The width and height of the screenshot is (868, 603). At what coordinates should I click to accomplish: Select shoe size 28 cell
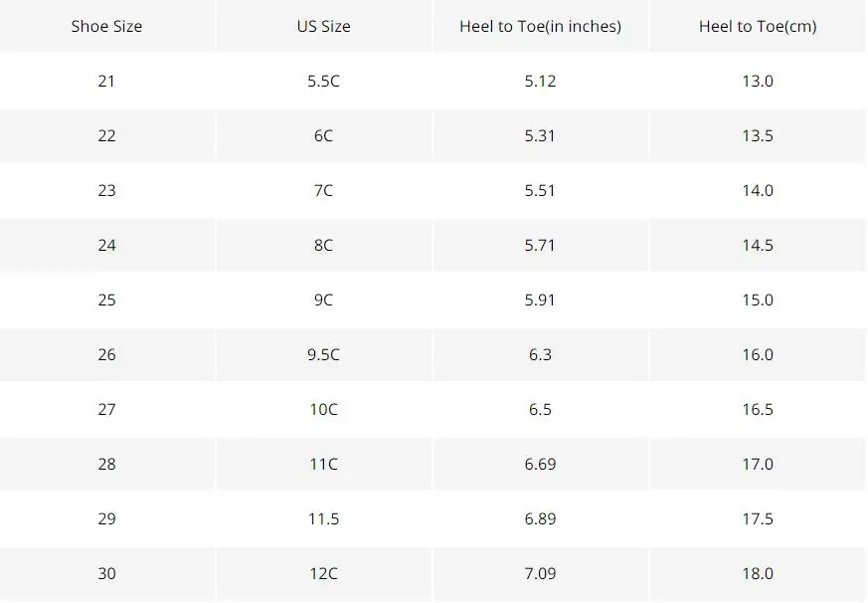pos(106,465)
